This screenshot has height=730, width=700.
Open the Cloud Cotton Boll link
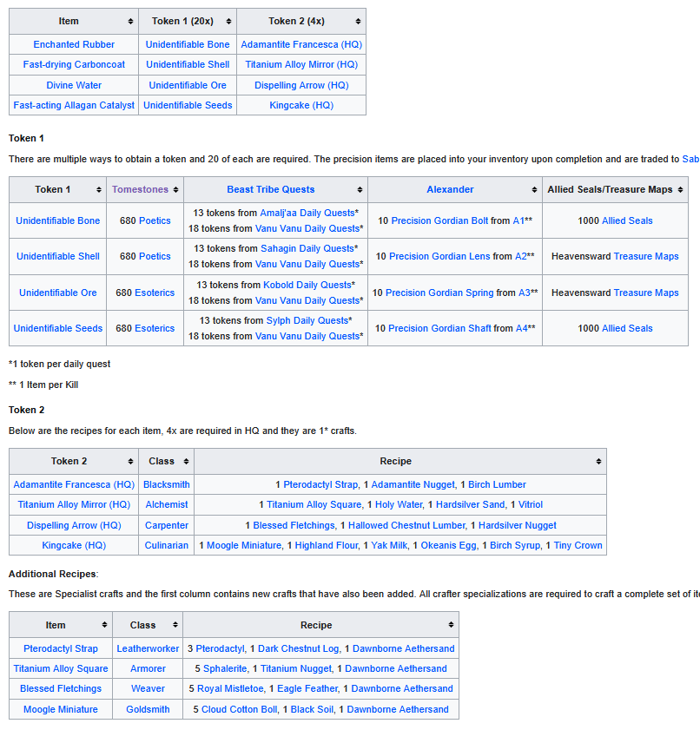(x=239, y=709)
